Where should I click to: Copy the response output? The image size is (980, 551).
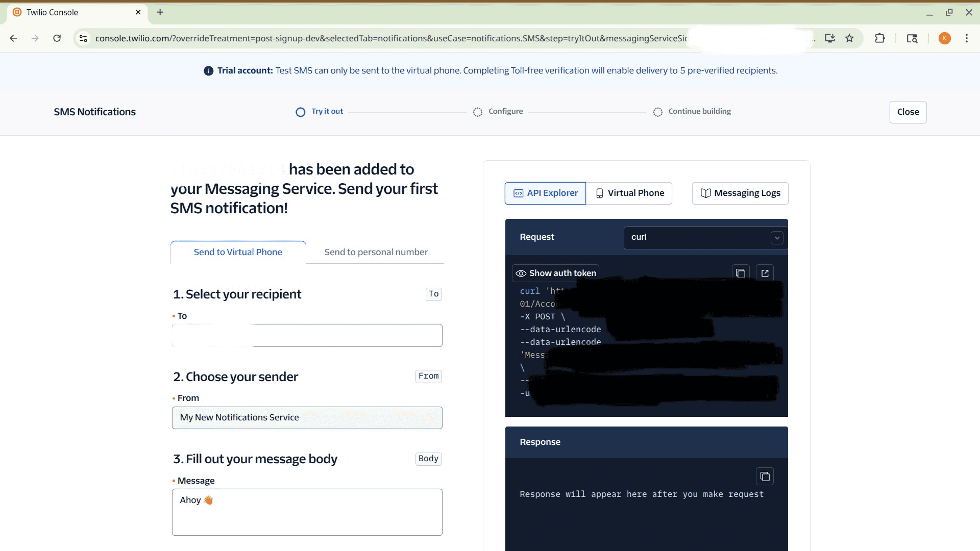[x=765, y=477]
